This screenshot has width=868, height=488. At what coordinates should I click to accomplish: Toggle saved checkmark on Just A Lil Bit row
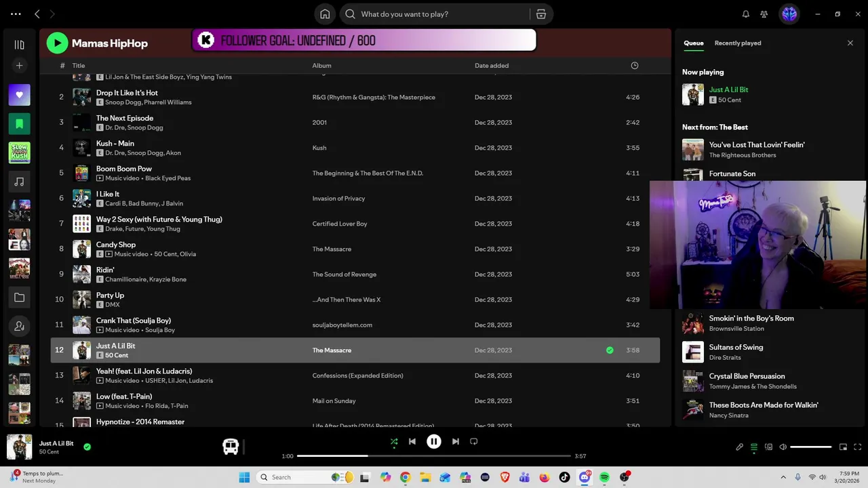610,350
